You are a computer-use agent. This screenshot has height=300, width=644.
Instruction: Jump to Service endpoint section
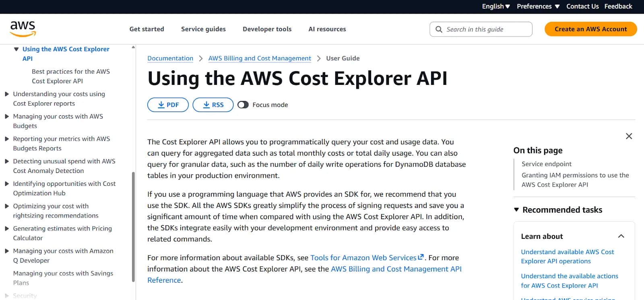coord(547,164)
